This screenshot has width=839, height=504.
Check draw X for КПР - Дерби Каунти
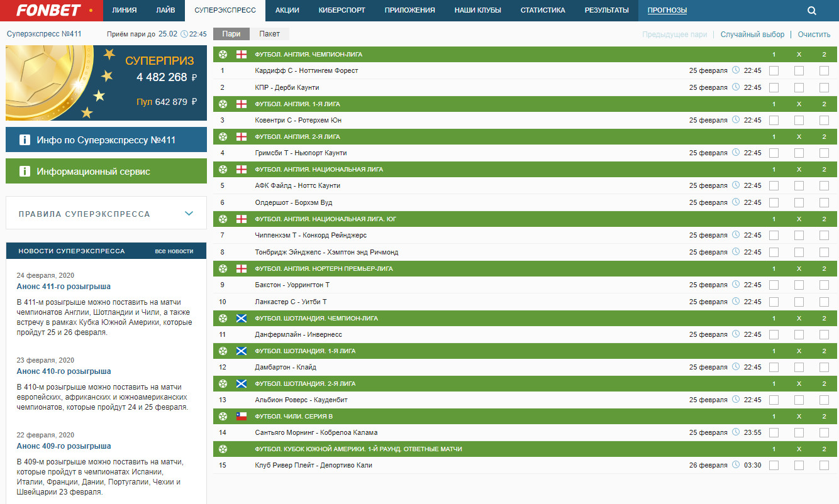[x=799, y=87]
